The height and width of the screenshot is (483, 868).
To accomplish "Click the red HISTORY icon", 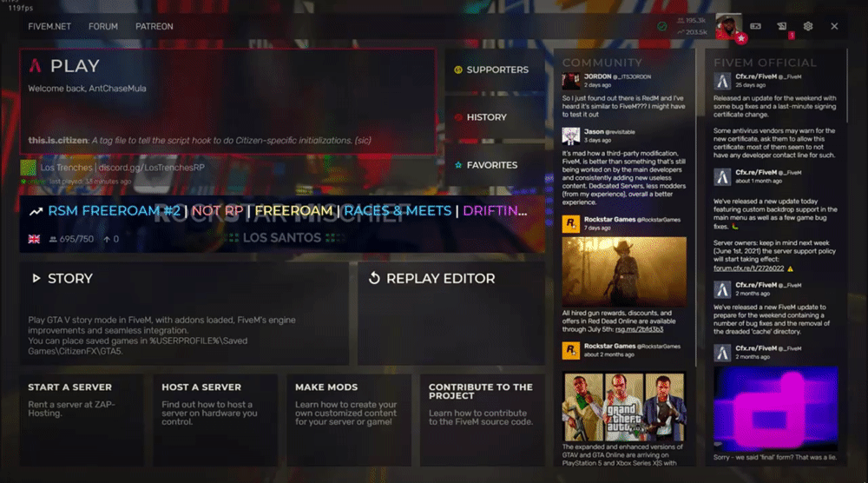I will click(x=457, y=117).
